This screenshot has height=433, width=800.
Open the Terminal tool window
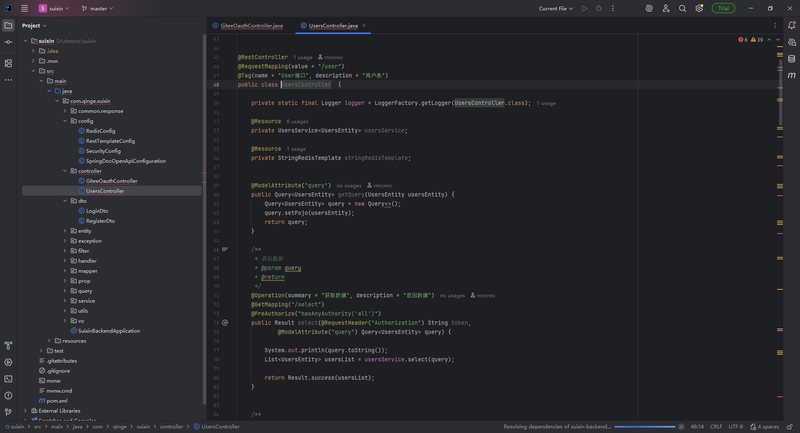pos(8,379)
